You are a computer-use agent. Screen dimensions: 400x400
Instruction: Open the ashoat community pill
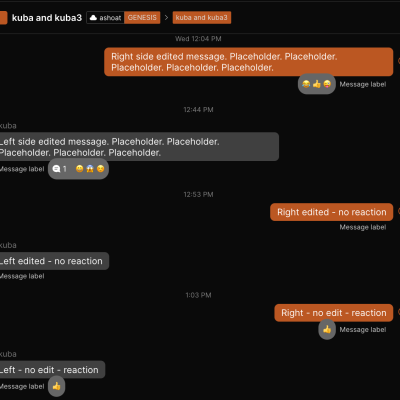pos(106,18)
